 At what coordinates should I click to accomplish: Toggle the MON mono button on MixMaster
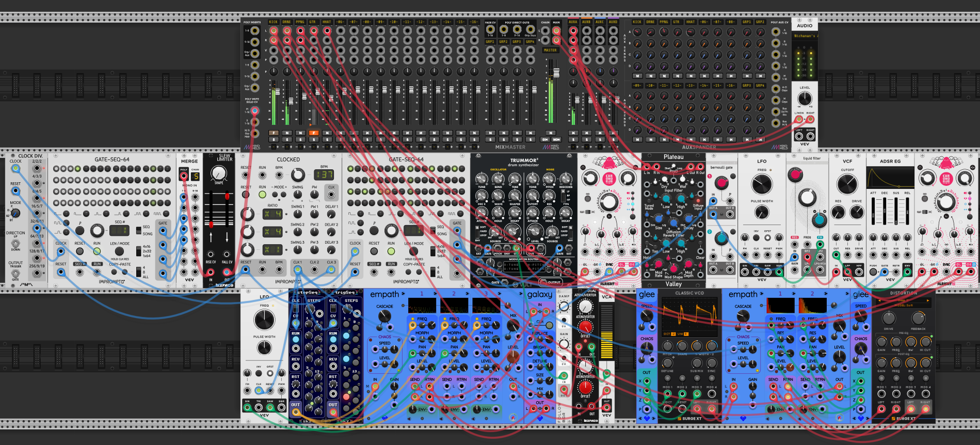(x=556, y=139)
